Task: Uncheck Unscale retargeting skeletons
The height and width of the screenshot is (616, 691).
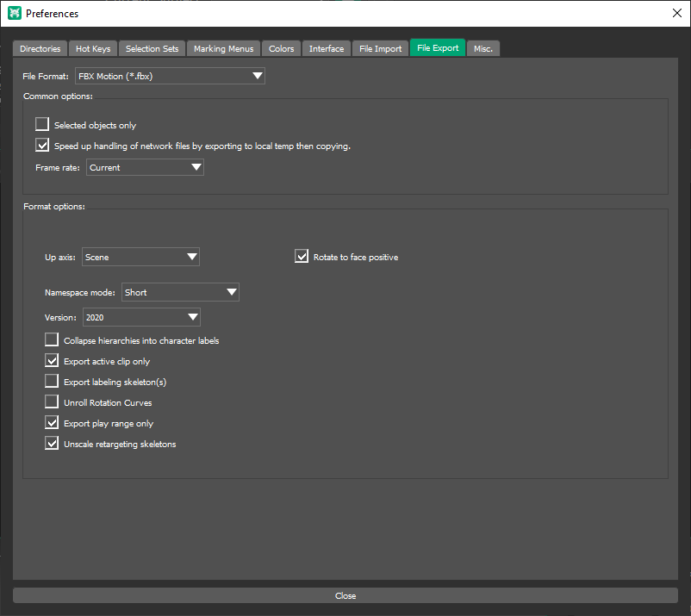Action: click(x=52, y=444)
